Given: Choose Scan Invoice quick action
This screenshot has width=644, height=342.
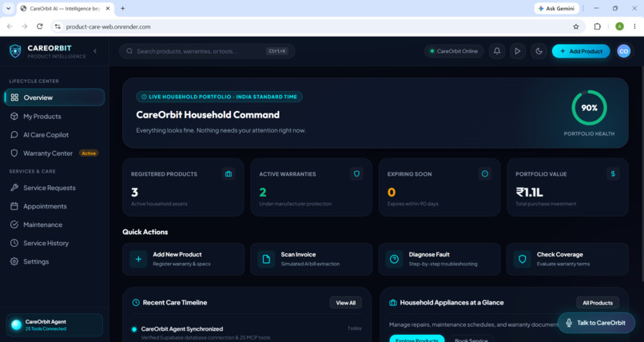Looking at the screenshot, I should tap(312, 259).
